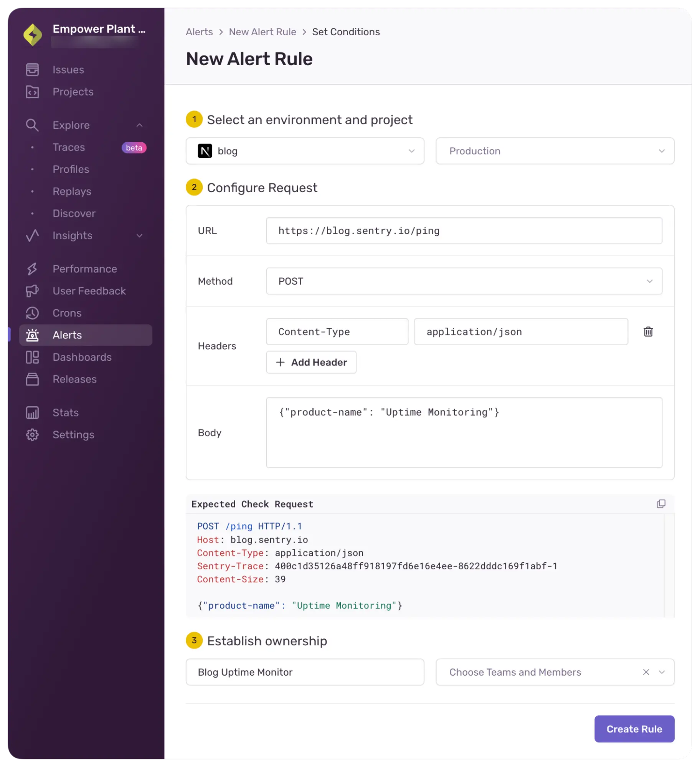This screenshot has width=700, height=767.
Task: Click the beta badge next to Traces
Action: 134,148
